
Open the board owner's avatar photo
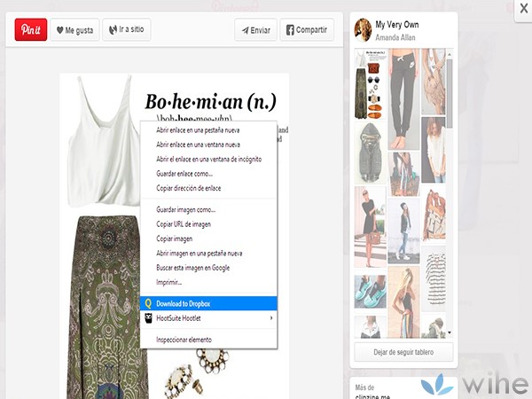[363, 30]
